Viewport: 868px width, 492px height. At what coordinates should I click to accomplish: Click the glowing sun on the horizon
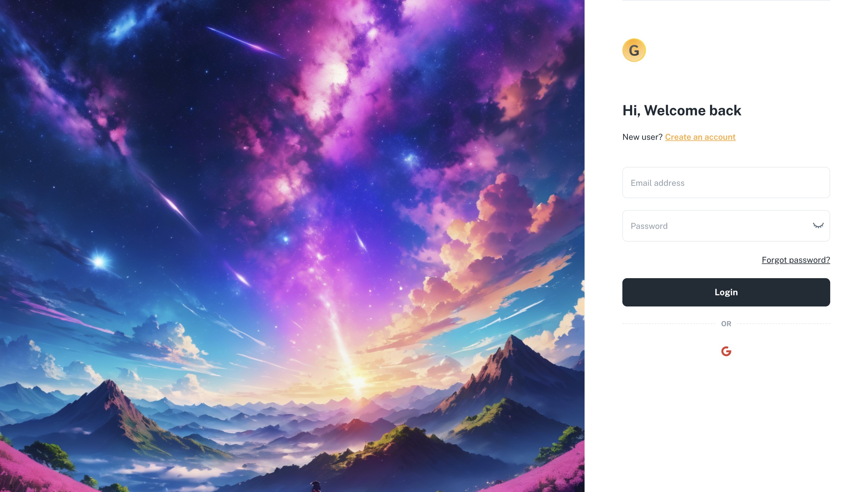[x=358, y=382]
